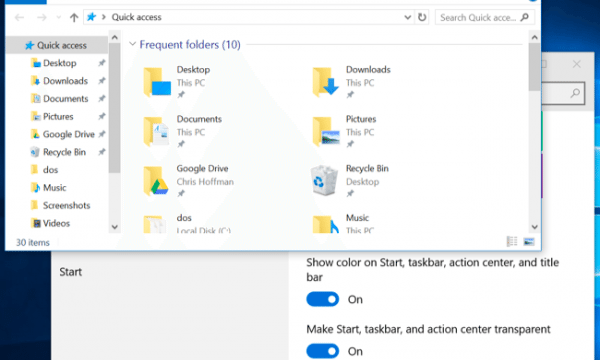Click the navigation pane scrollbar thumb
This screenshot has width=600, height=360.
[x=114, y=108]
